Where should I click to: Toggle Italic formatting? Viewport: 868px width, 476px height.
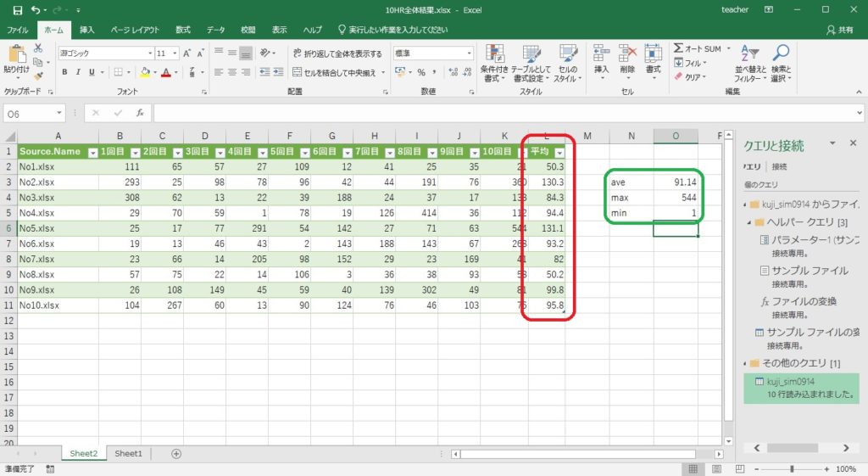pos(78,72)
